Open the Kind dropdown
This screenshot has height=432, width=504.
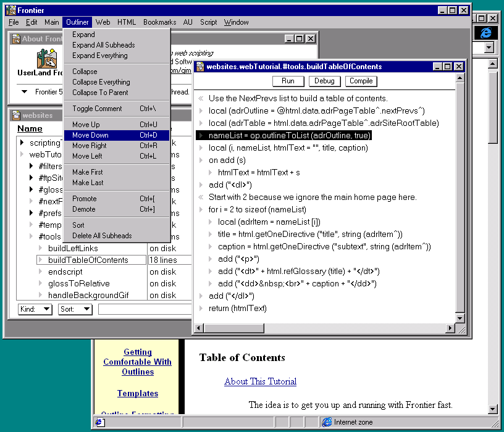coord(35,309)
